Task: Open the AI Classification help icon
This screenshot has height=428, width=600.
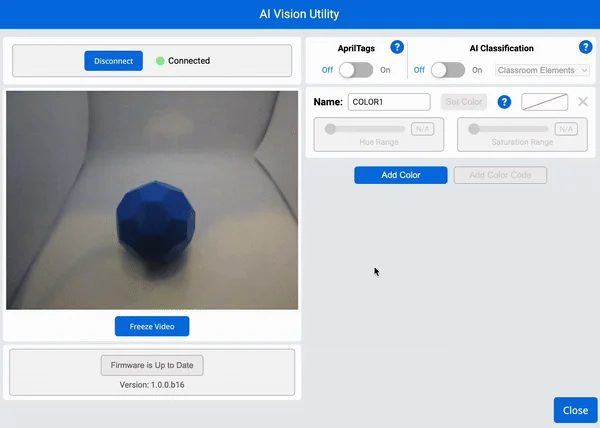Action: [x=585, y=47]
